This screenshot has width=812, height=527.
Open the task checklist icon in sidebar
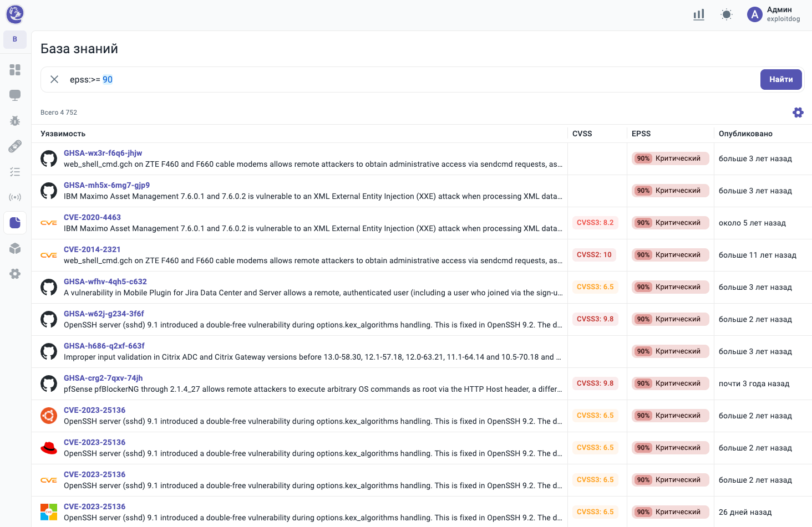click(x=15, y=172)
